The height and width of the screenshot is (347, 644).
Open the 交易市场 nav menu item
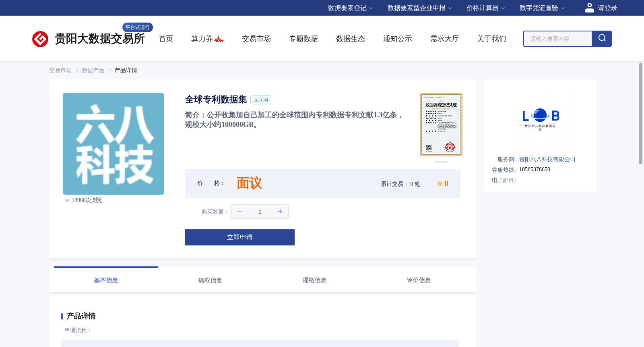coord(256,39)
